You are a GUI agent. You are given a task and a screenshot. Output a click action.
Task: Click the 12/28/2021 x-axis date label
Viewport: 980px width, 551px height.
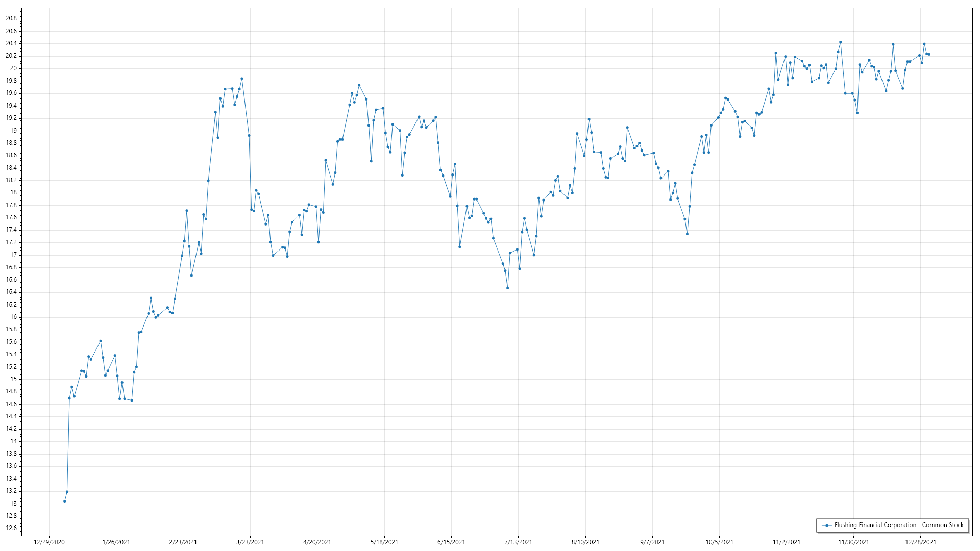click(920, 542)
